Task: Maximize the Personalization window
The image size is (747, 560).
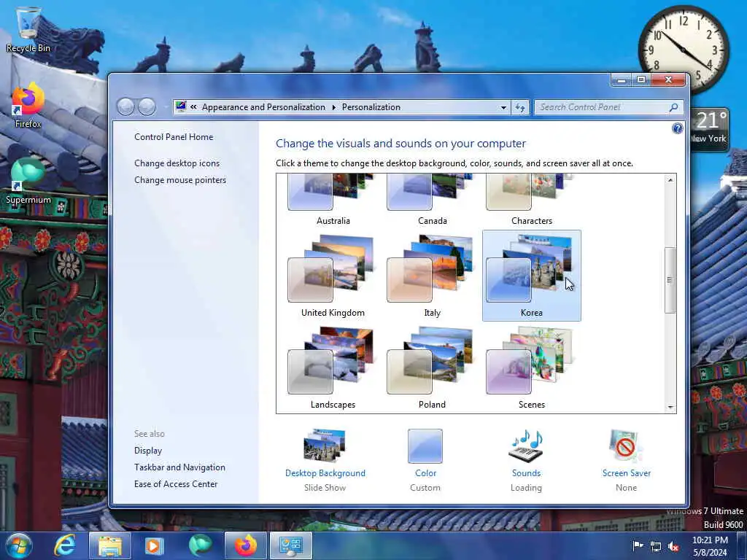Action: pos(641,80)
